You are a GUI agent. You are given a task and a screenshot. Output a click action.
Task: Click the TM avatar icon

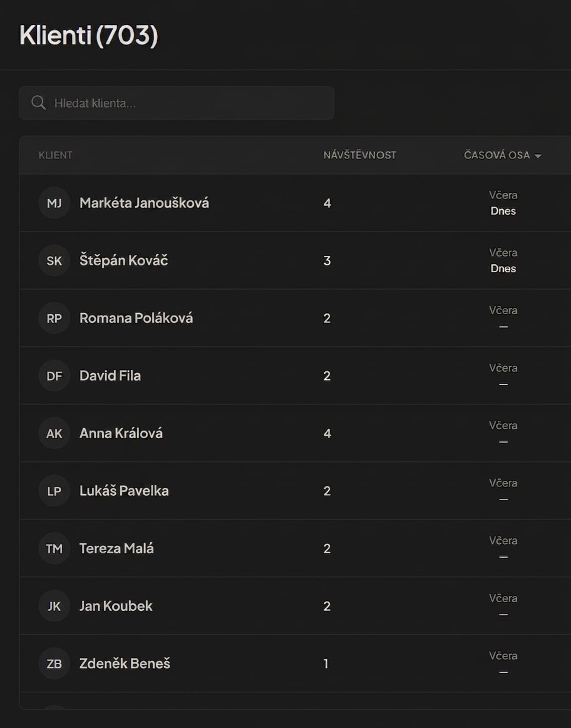pyautogui.click(x=54, y=548)
